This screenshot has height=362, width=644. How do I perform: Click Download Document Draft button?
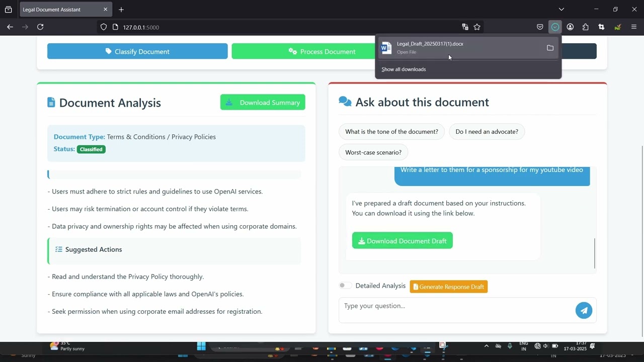click(x=403, y=241)
